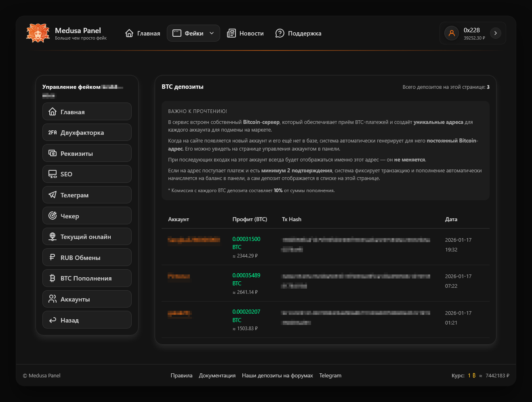Viewport: 532px width, 402px height.
Task: Click the chevron arrow beside the 0x228 profile
Action: tap(495, 33)
